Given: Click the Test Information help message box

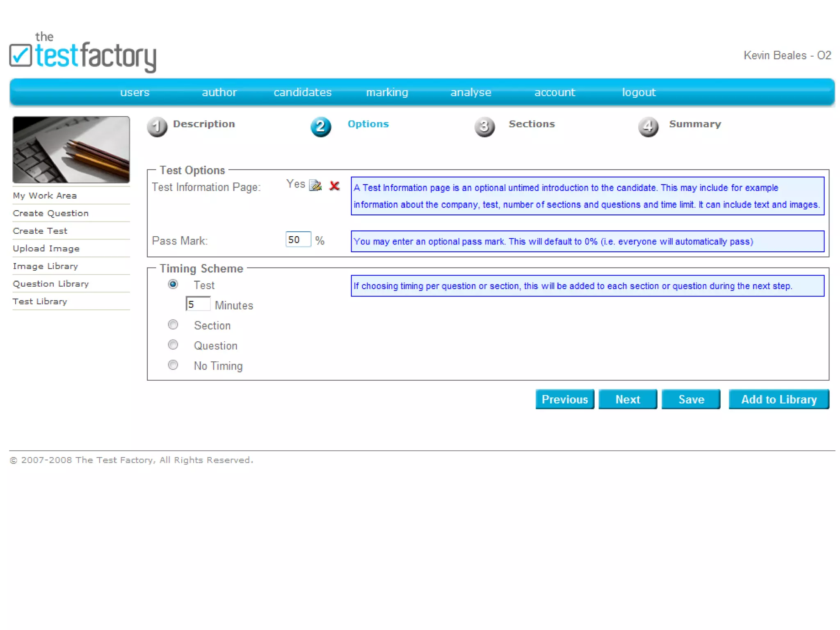Looking at the screenshot, I should tap(587, 196).
